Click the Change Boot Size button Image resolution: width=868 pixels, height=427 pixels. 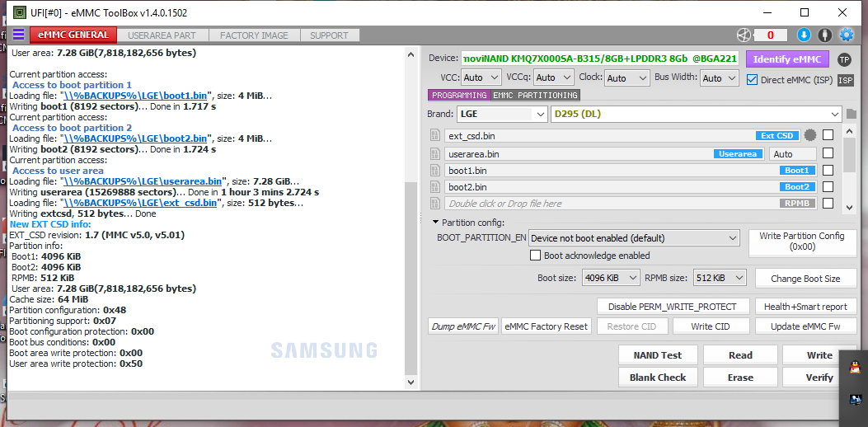point(805,279)
